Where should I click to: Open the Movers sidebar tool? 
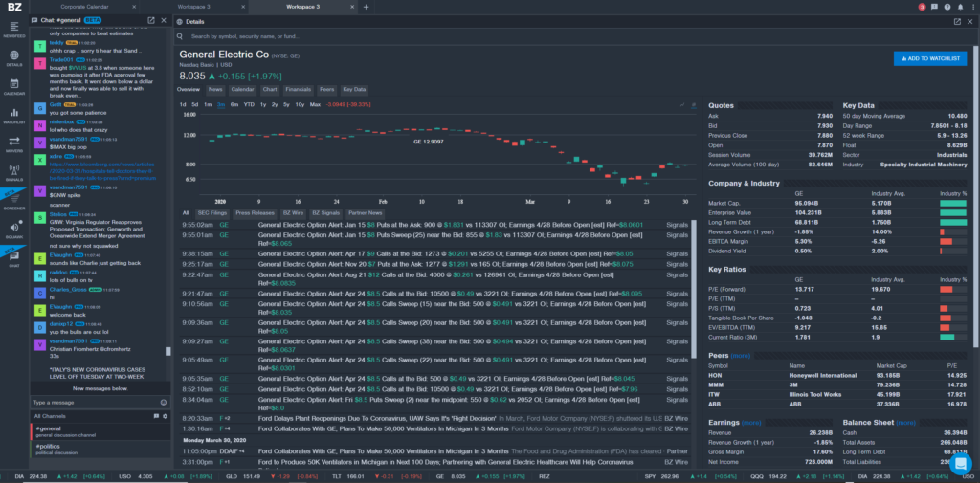click(13, 144)
